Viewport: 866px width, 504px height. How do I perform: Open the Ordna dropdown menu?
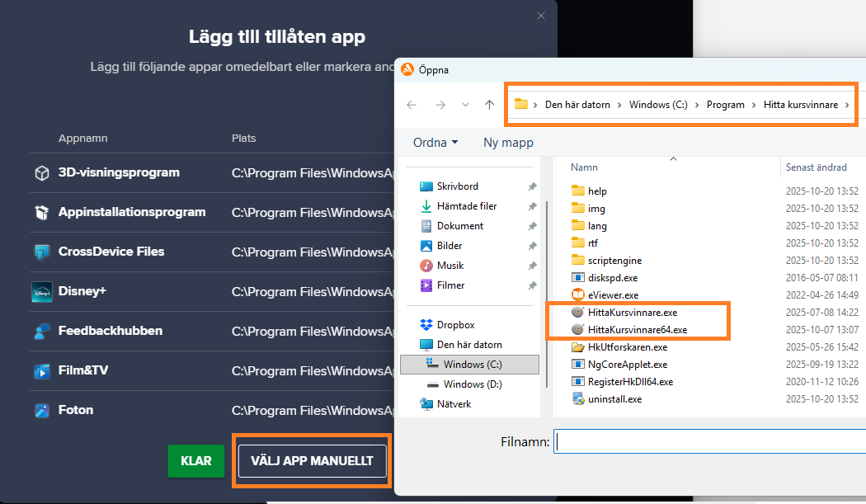[x=435, y=142]
